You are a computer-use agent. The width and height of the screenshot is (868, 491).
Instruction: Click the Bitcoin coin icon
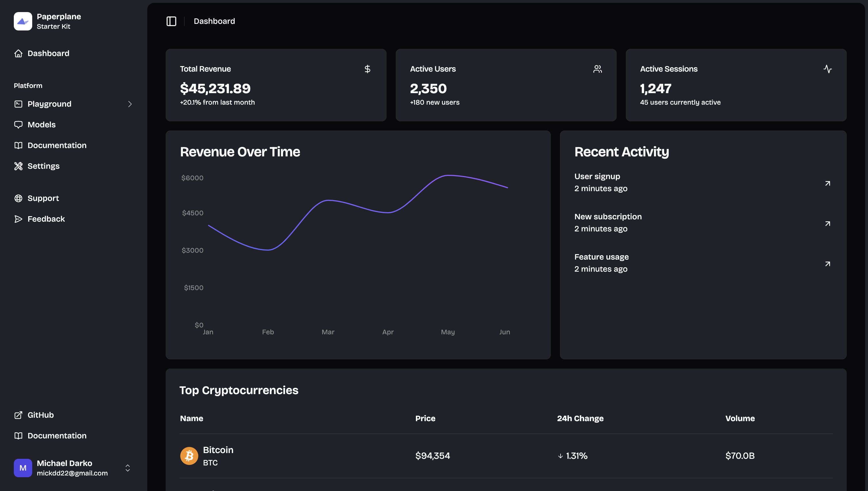click(x=189, y=456)
